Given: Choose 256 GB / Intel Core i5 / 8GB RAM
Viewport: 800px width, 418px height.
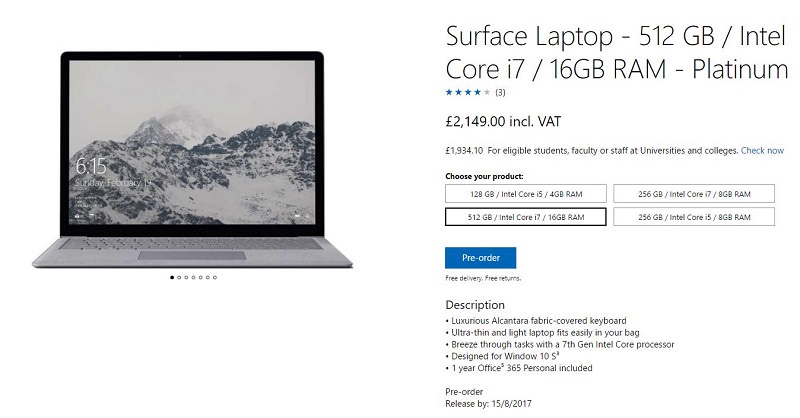Looking at the screenshot, I should pos(694,217).
